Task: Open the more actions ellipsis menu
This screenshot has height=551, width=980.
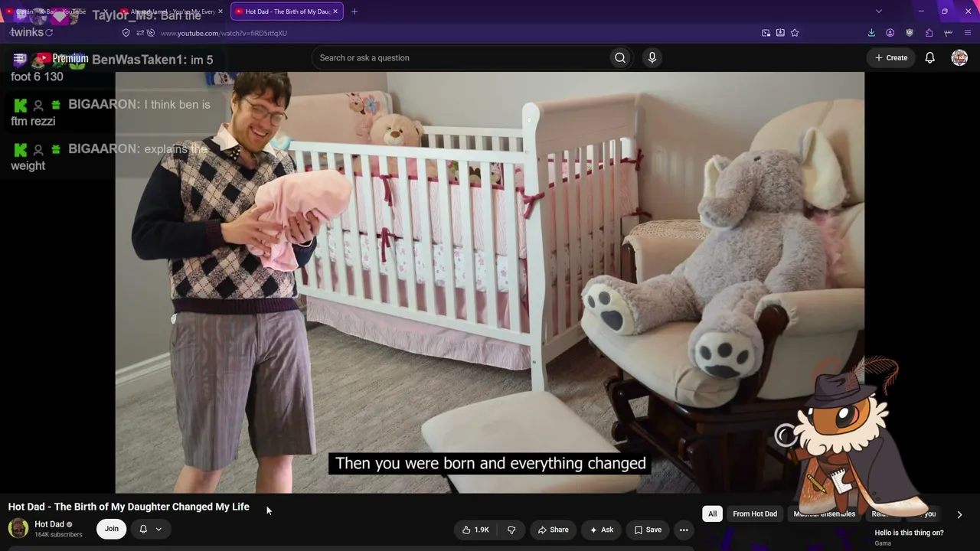Action: 684,530
